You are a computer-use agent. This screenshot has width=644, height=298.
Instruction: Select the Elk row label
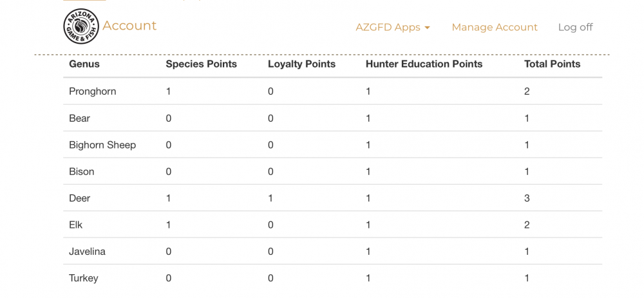[76, 225]
